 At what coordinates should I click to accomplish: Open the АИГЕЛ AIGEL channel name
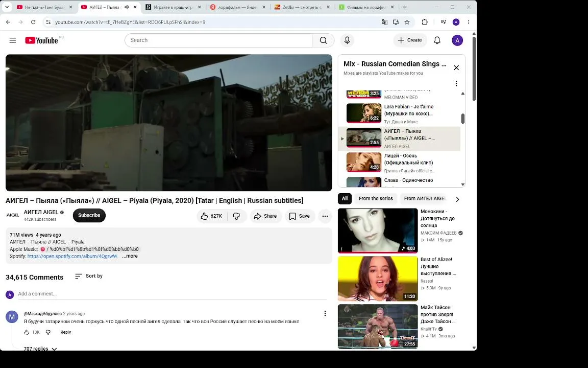click(41, 212)
